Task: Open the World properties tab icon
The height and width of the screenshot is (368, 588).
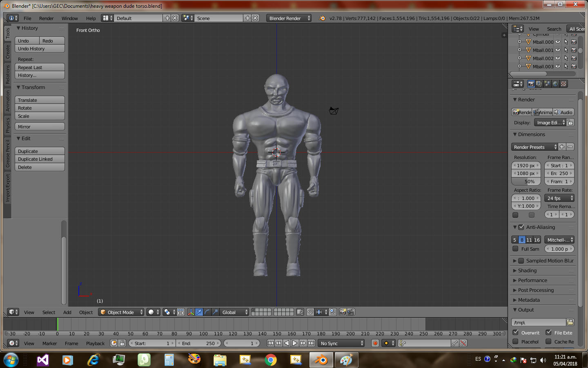Action: tap(555, 84)
